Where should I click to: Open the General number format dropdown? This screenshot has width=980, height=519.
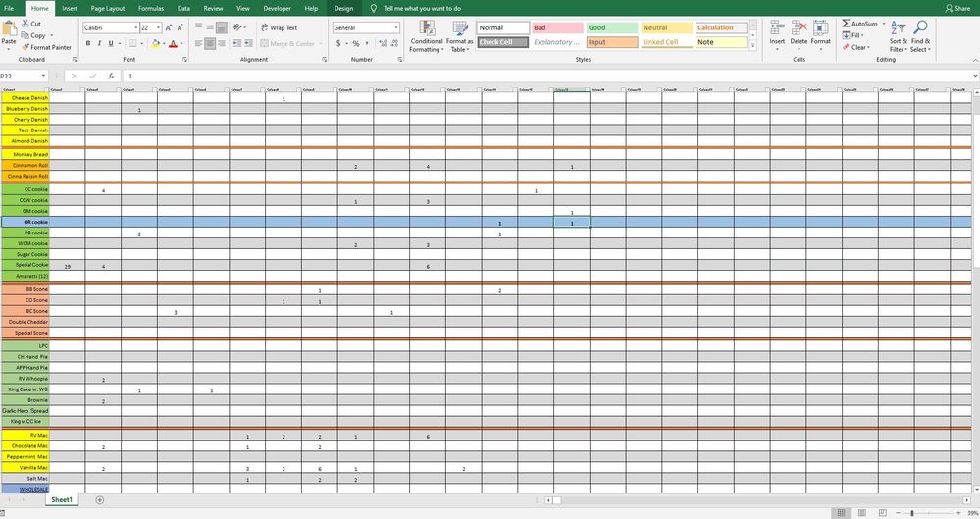point(395,27)
